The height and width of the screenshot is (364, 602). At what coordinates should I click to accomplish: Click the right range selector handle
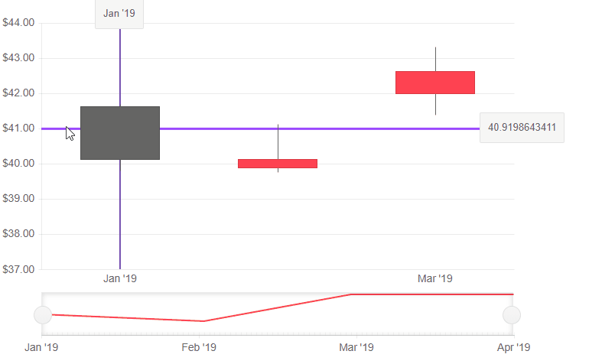[511, 315]
